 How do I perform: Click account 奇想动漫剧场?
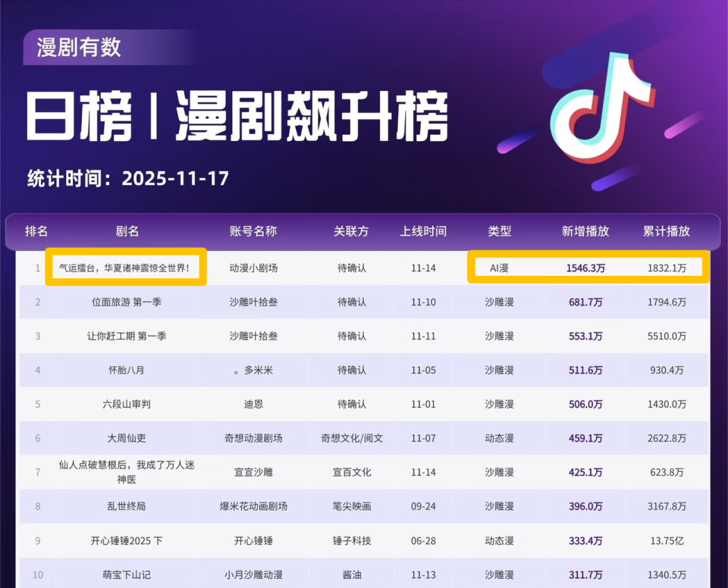pos(253,438)
